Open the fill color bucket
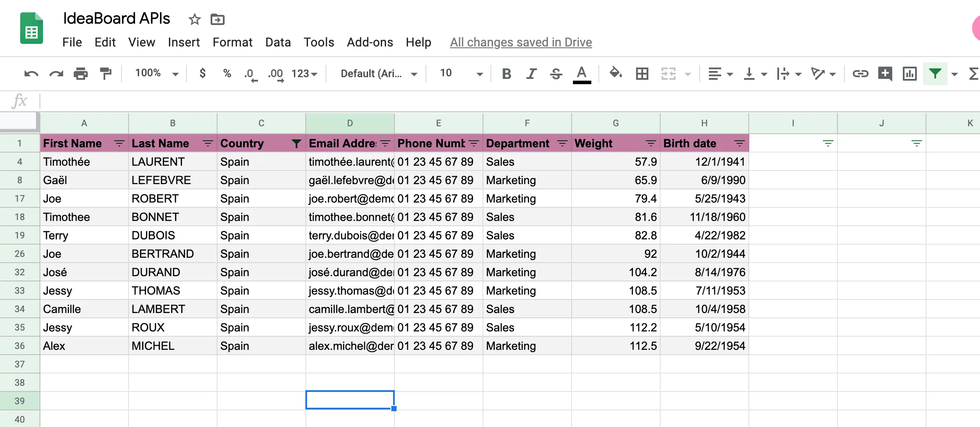The width and height of the screenshot is (980, 427). click(615, 73)
